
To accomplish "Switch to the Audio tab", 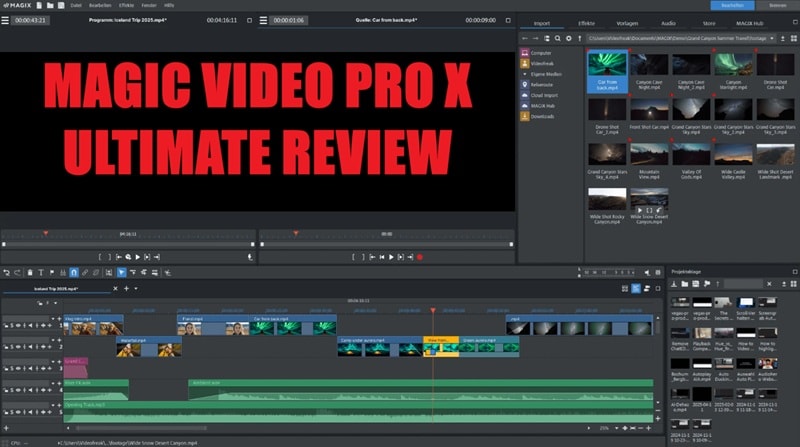I will coord(668,23).
